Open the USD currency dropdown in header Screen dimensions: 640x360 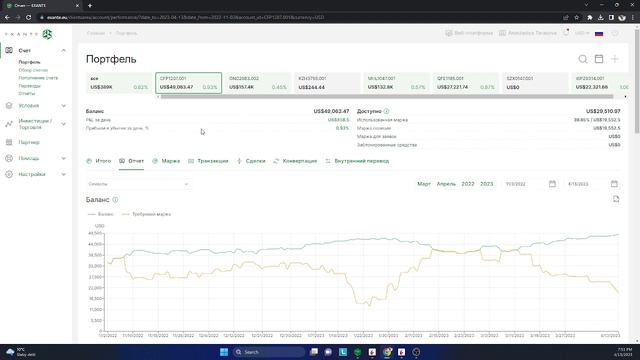point(582,33)
